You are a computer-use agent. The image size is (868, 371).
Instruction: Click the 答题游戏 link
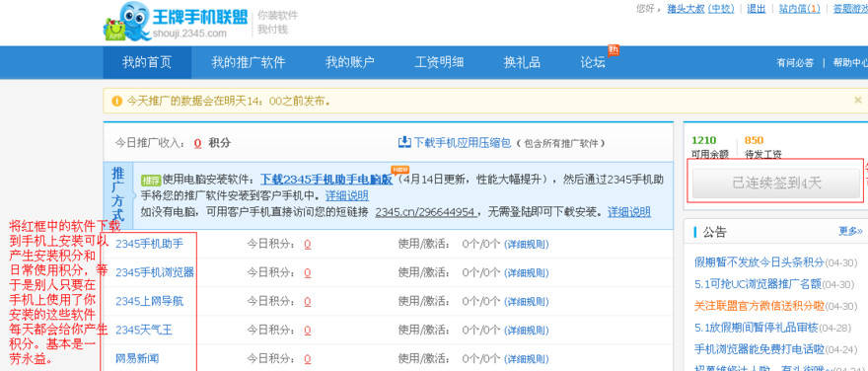pos(850,8)
